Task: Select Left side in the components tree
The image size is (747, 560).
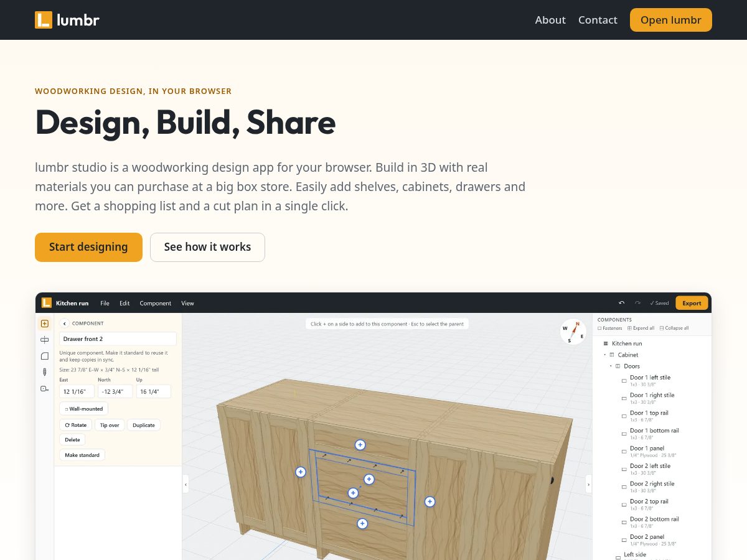Action: coord(635,554)
